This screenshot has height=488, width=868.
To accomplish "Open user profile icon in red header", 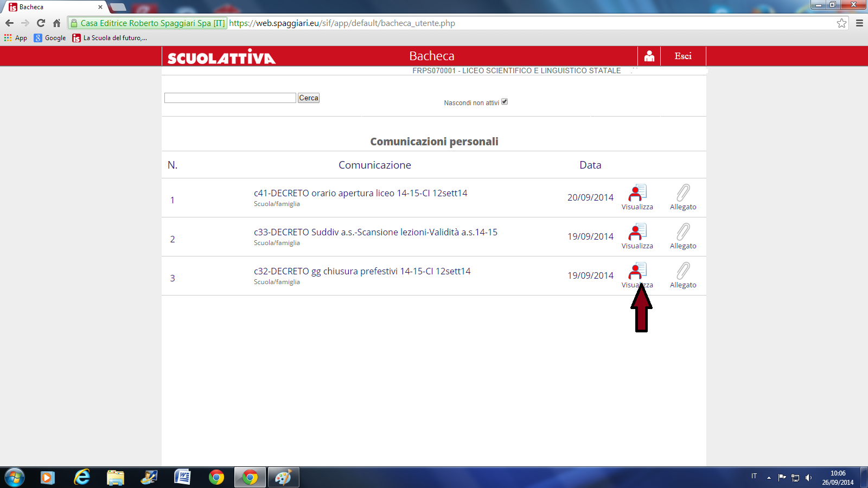I will (649, 56).
